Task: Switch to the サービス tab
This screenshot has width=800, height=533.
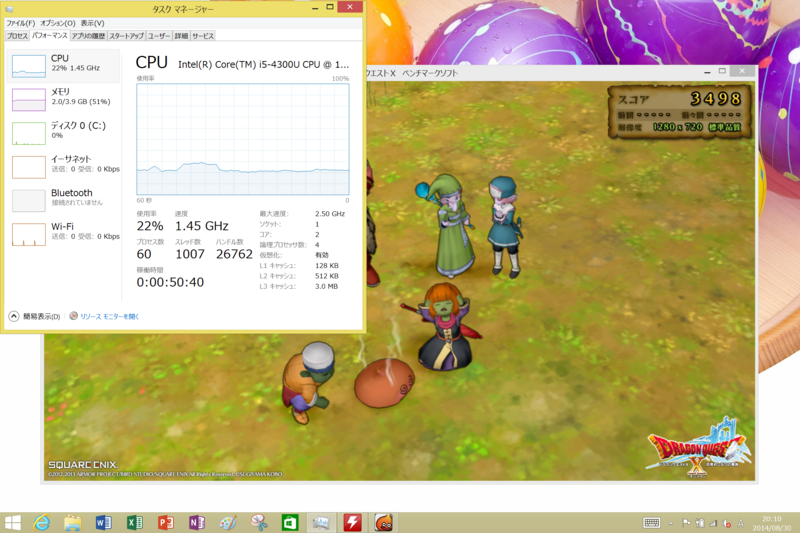Action: pyautogui.click(x=203, y=36)
